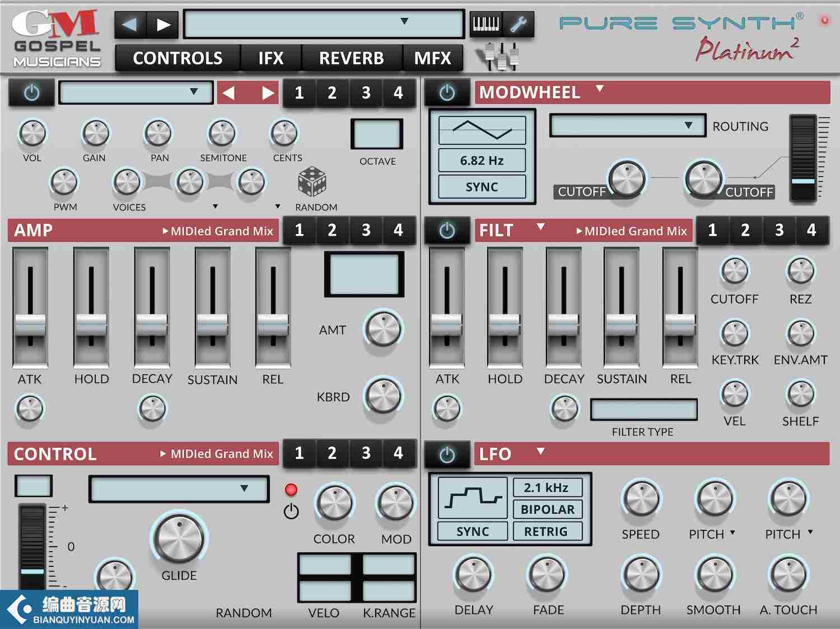Expand the FILT MIDIed Grand Mix layer
The image size is (840, 629).
(x=632, y=231)
